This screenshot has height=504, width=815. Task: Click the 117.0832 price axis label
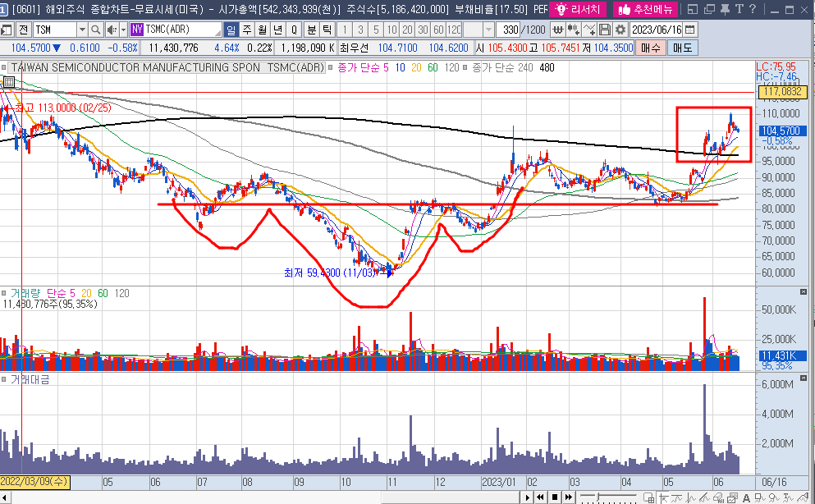[782, 93]
